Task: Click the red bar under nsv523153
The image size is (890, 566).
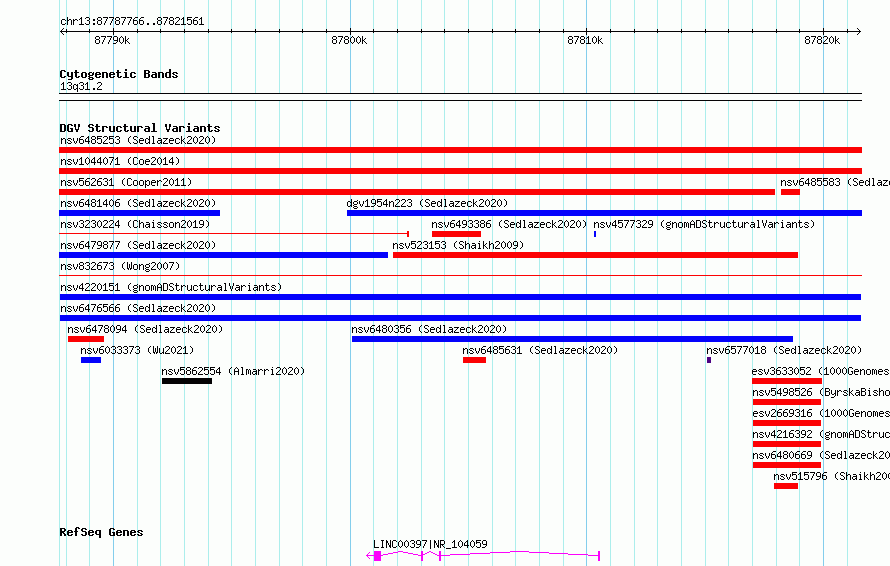Action: (x=595, y=255)
